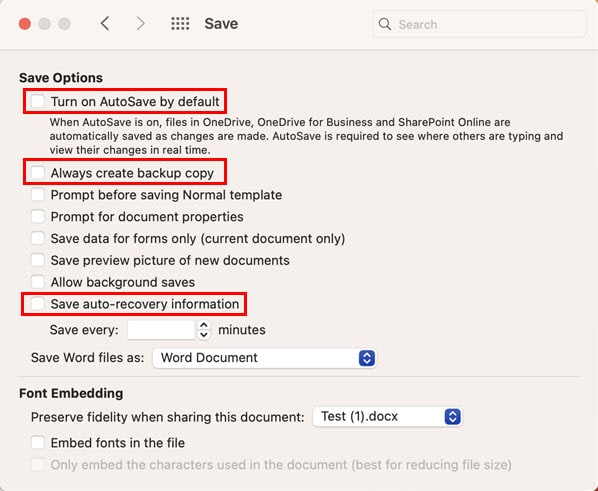Open the Save Word files as dropdown
598x491 pixels.
[264, 358]
